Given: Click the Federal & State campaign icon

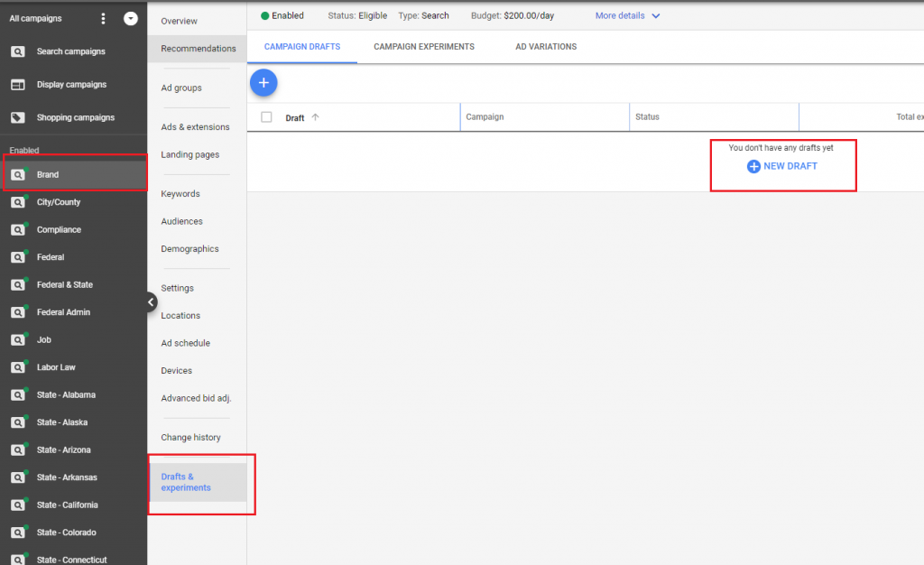Looking at the screenshot, I should click(18, 285).
